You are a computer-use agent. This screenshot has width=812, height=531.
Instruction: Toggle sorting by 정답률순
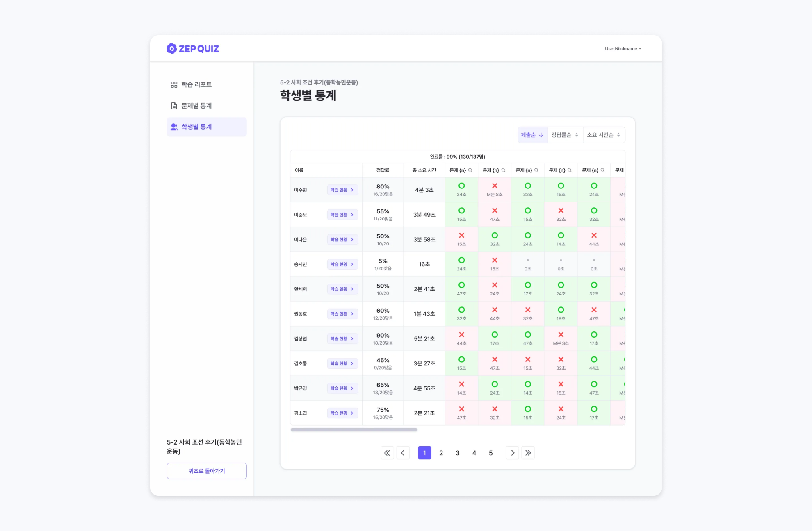[565, 135]
